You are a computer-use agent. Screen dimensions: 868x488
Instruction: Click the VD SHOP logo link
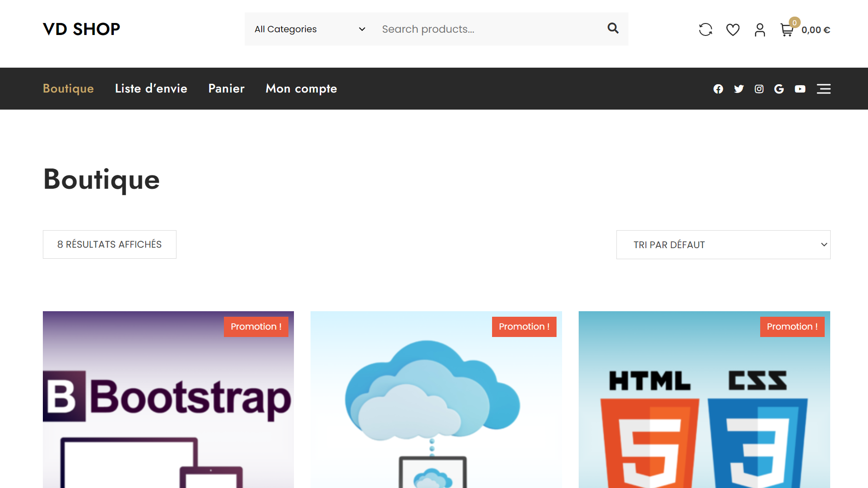click(82, 29)
